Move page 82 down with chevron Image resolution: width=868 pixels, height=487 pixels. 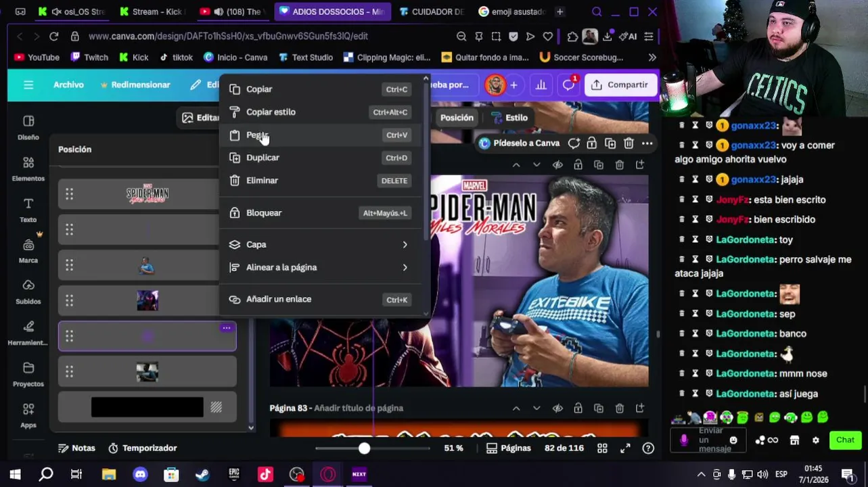point(536,165)
